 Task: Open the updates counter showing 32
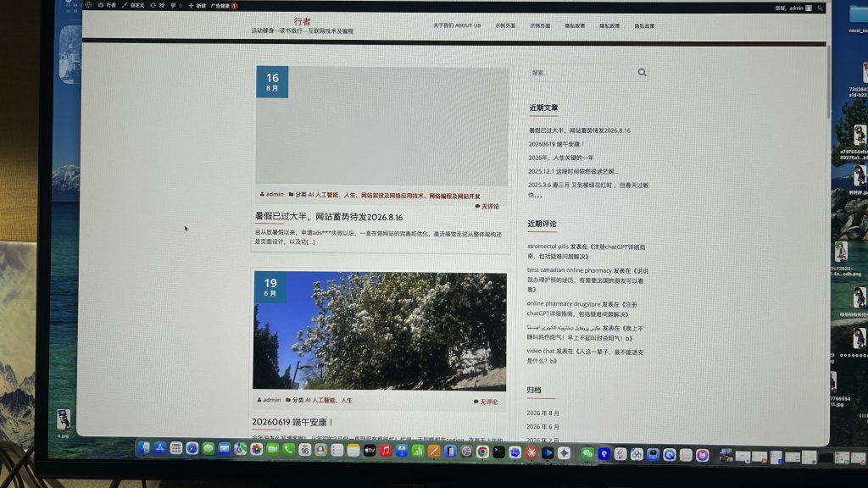158,5
